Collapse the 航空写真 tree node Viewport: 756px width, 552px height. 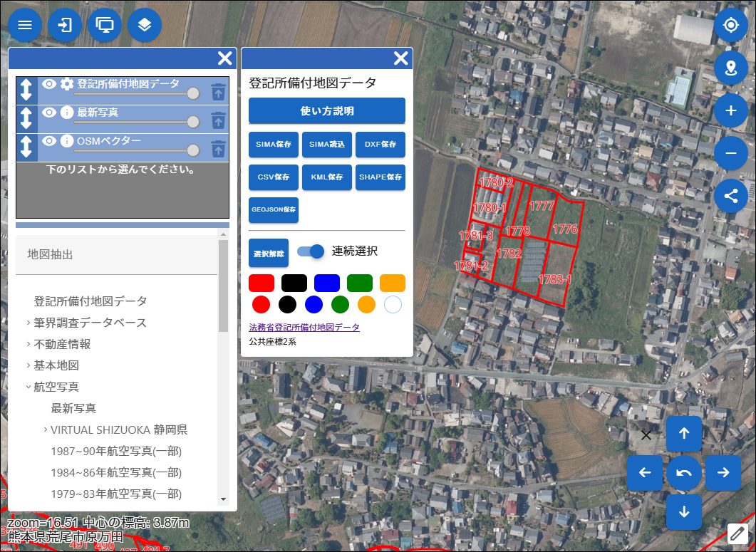click(29, 387)
